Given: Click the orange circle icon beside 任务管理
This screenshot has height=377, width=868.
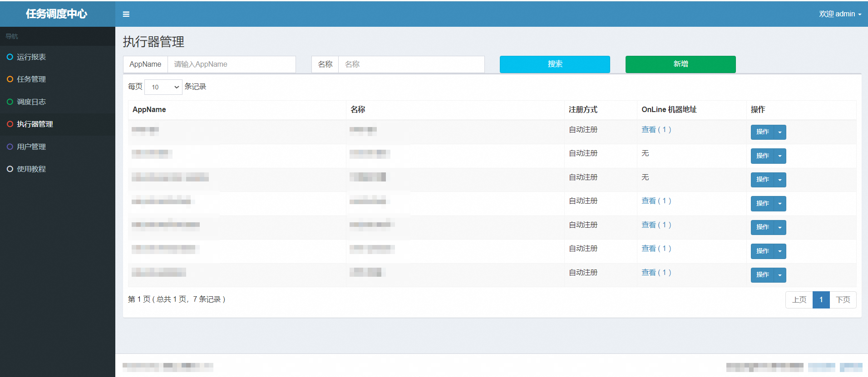Looking at the screenshot, I should click(10, 79).
